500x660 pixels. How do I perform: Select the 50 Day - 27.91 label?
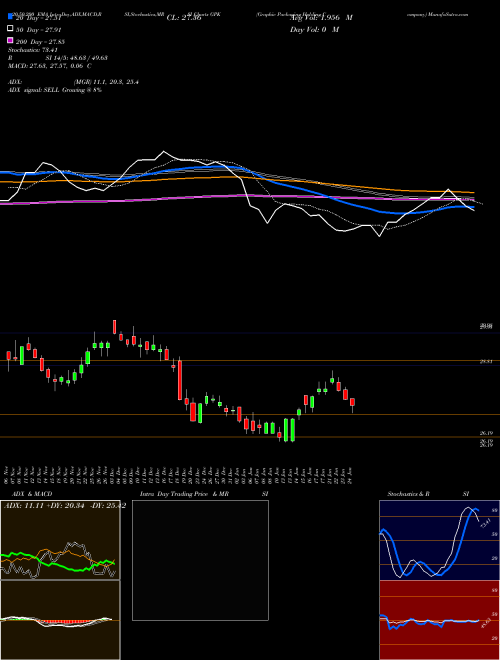point(39,30)
